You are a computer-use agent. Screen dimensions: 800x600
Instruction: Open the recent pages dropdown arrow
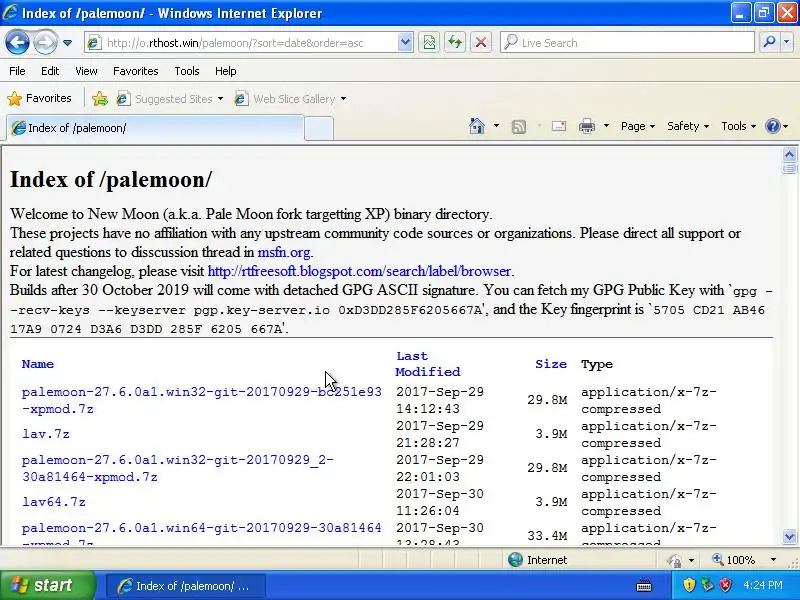click(67, 43)
